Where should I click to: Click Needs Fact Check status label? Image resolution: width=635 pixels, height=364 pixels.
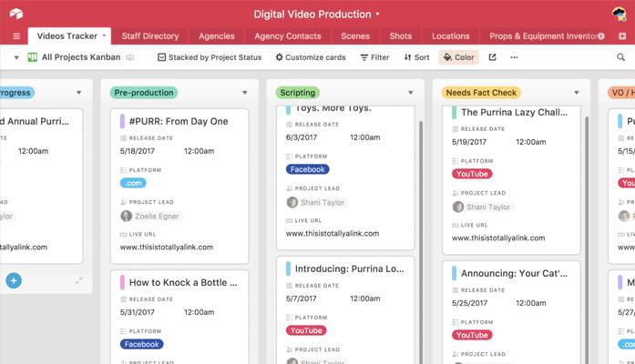tap(481, 93)
